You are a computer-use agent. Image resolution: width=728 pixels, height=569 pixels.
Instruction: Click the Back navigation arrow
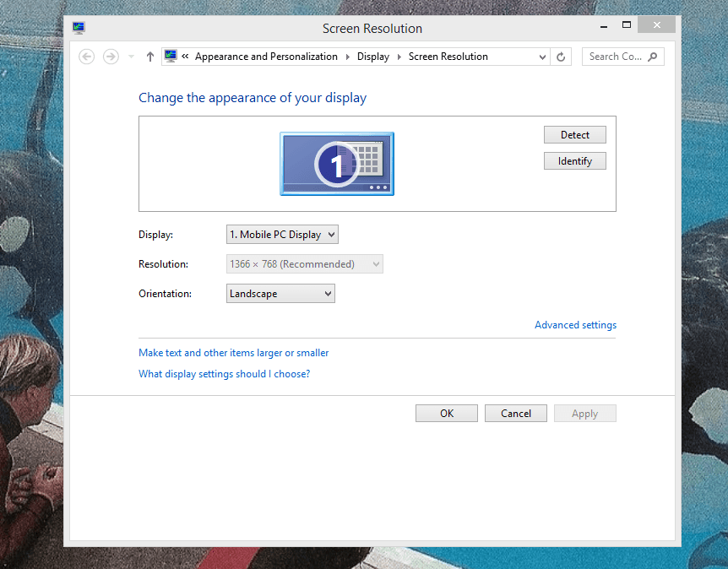[87, 57]
